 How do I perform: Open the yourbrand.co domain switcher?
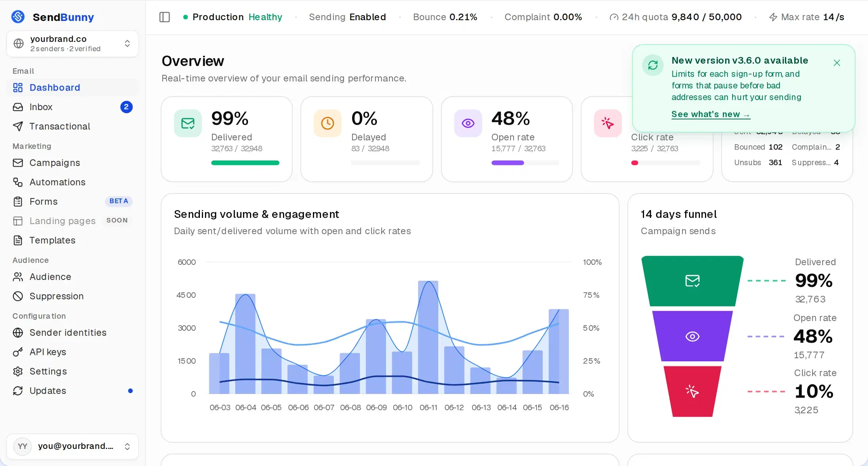[x=73, y=44]
